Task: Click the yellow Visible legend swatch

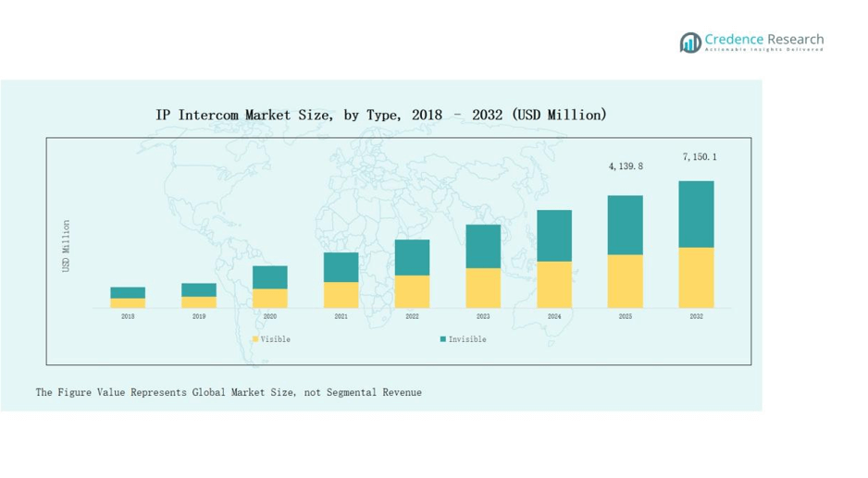Action: [255, 339]
